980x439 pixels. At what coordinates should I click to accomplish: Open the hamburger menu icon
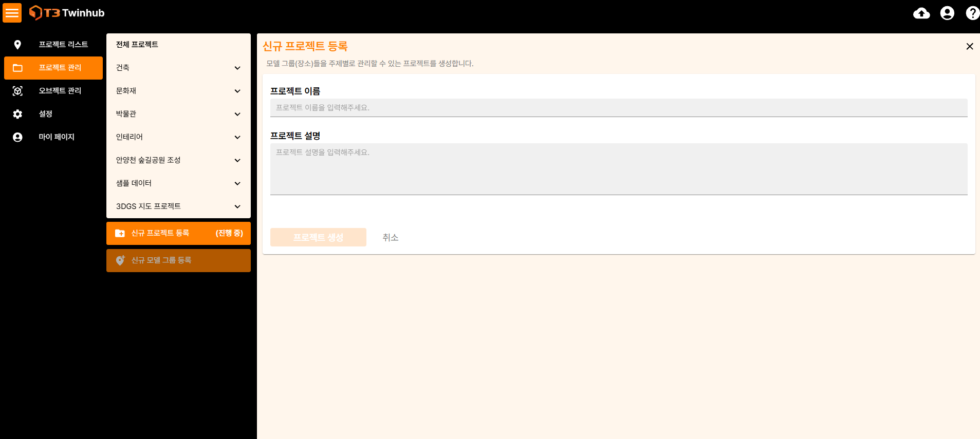12,13
